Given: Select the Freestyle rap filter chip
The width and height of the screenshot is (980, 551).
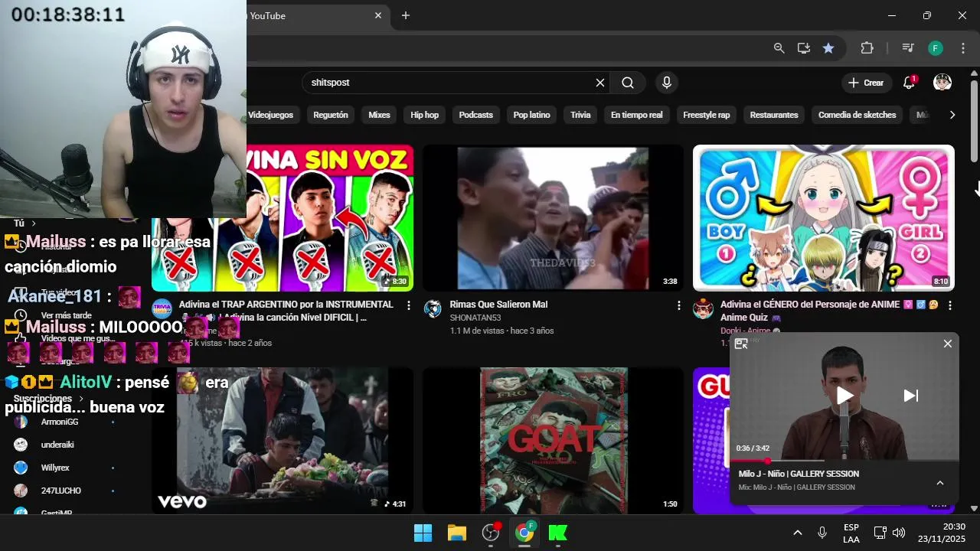Looking at the screenshot, I should (706, 115).
